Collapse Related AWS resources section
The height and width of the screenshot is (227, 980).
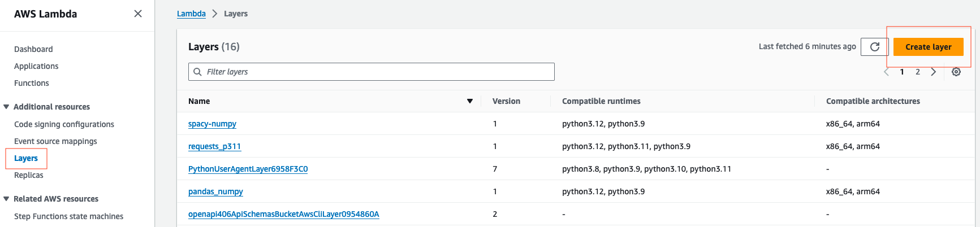click(x=6, y=199)
